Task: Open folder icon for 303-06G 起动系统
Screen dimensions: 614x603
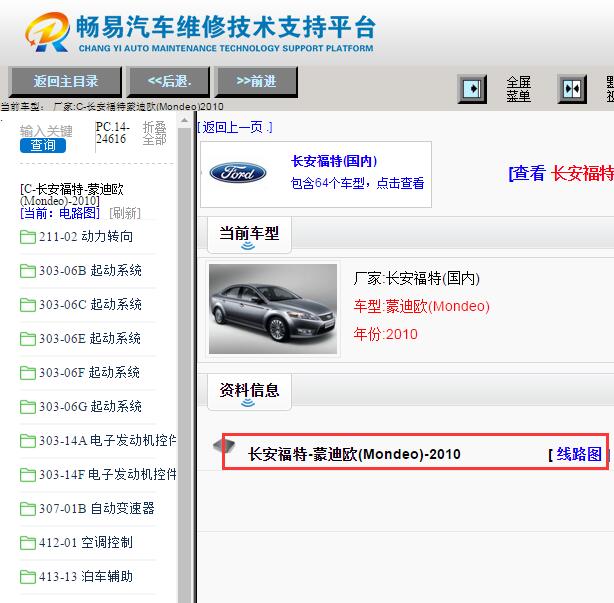Action: pyautogui.click(x=28, y=407)
